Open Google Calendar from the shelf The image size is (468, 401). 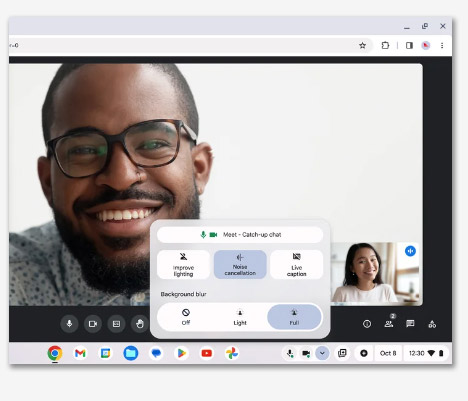[105, 353]
